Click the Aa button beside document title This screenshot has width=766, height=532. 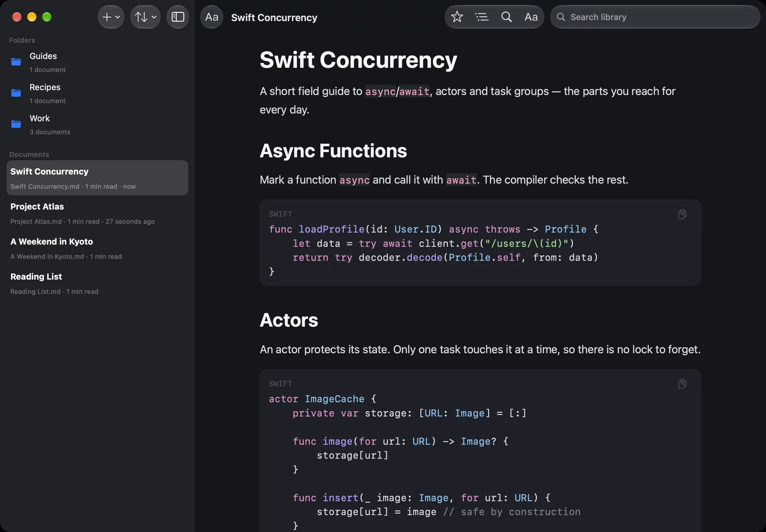[x=212, y=17]
